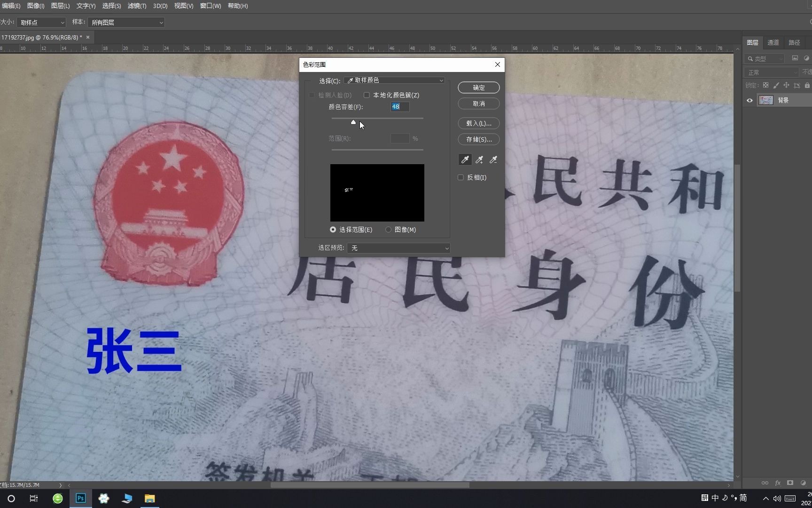This screenshot has height=508, width=812.
Task: Click the green round taskbar app icon
Action: pos(58,498)
